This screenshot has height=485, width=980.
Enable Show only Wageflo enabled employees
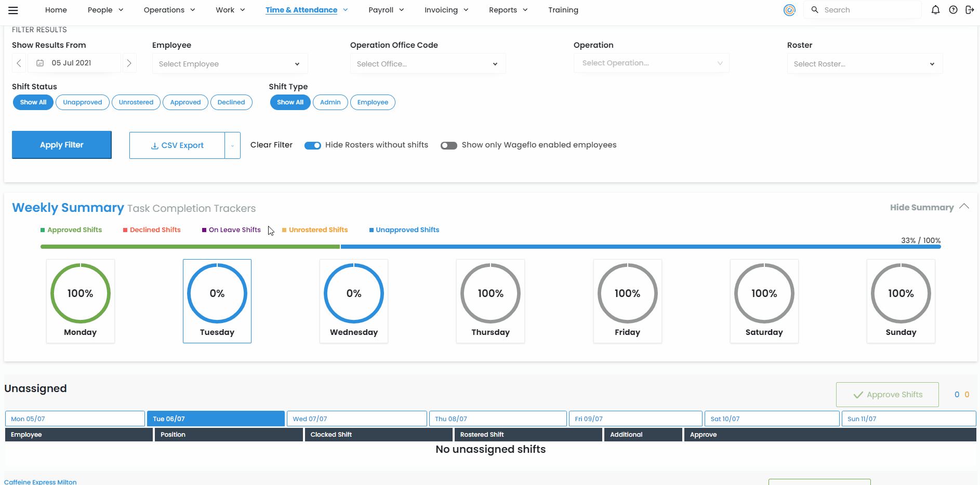pos(448,145)
